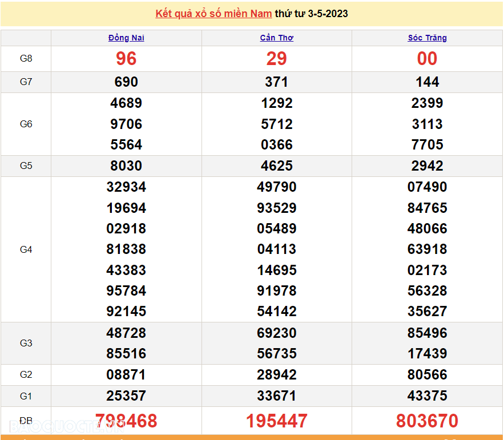
Task: Select the G2 number 08871
Action: [x=126, y=375]
